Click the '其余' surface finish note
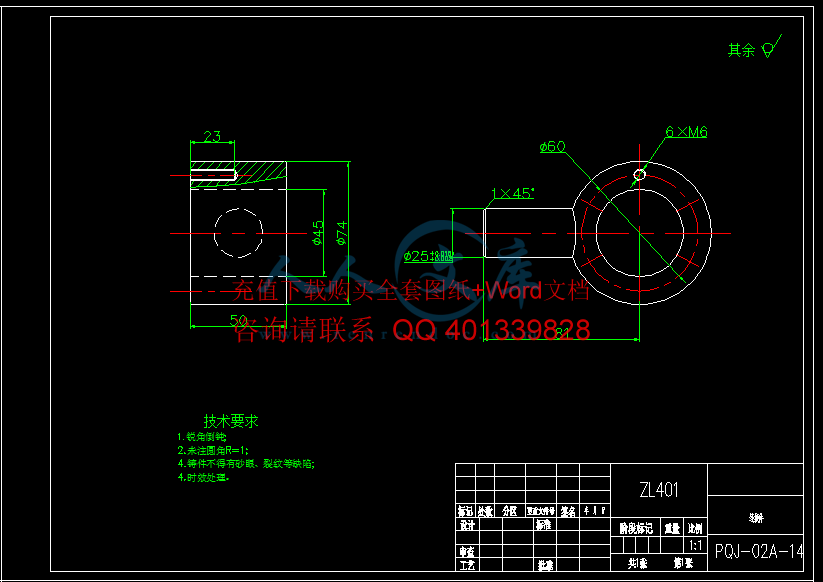Image resolution: width=823 pixels, height=582 pixels. tap(741, 50)
